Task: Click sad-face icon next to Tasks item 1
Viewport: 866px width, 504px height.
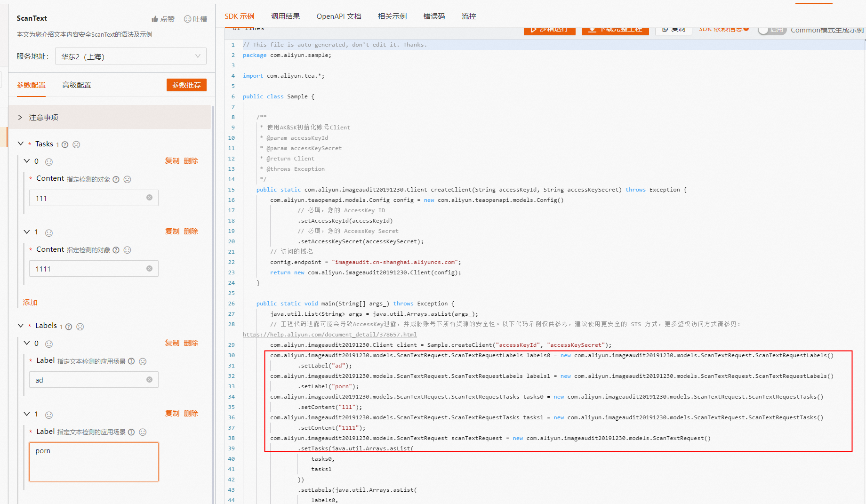Action: pyautogui.click(x=49, y=233)
